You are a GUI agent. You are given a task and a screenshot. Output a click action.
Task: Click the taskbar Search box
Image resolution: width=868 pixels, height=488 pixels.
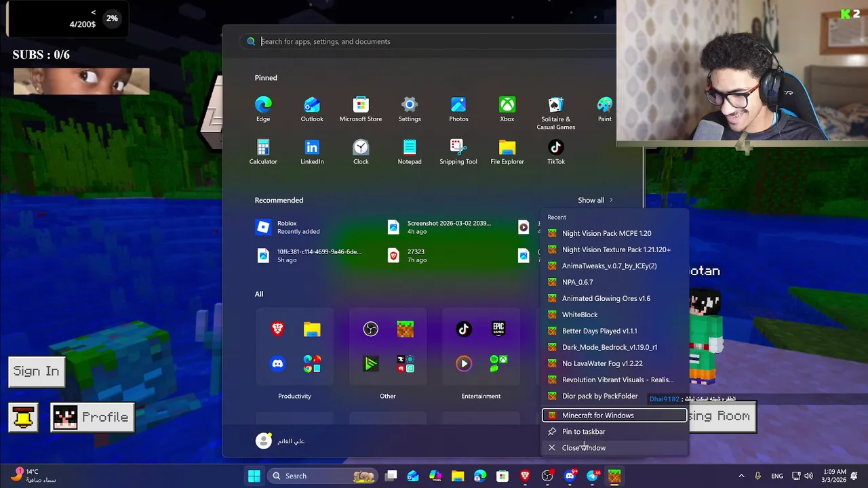(x=322, y=476)
